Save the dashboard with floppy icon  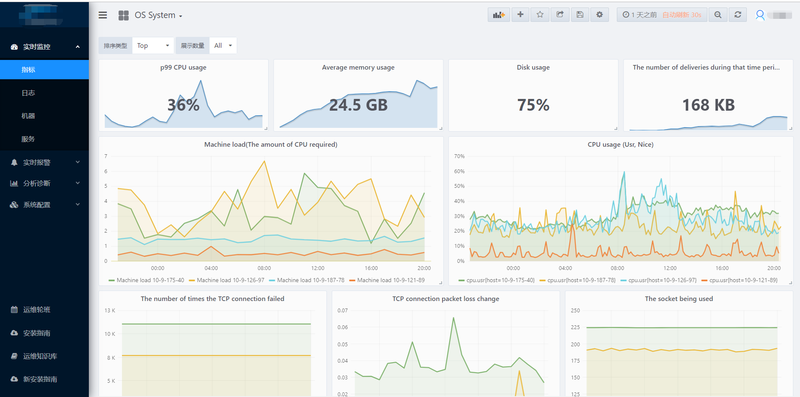click(x=580, y=15)
